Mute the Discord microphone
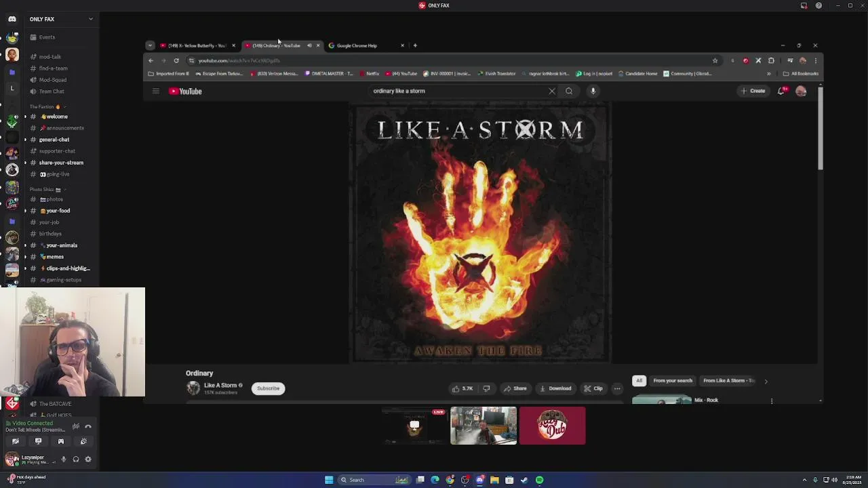The height and width of the screenshot is (488, 868). coord(64,460)
